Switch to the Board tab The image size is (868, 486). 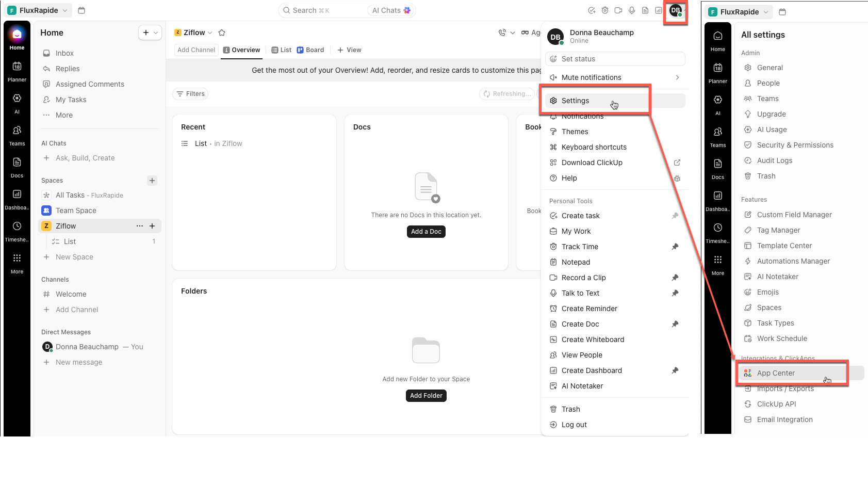coord(310,50)
